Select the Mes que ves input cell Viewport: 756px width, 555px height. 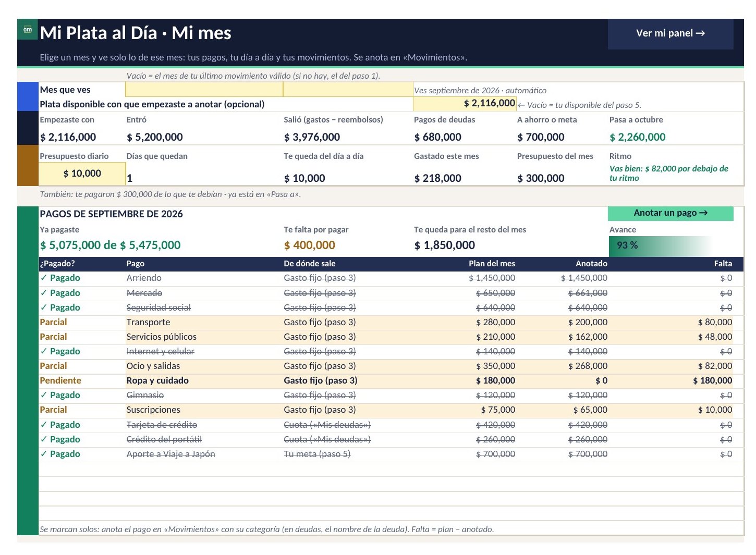click(204, 90)
